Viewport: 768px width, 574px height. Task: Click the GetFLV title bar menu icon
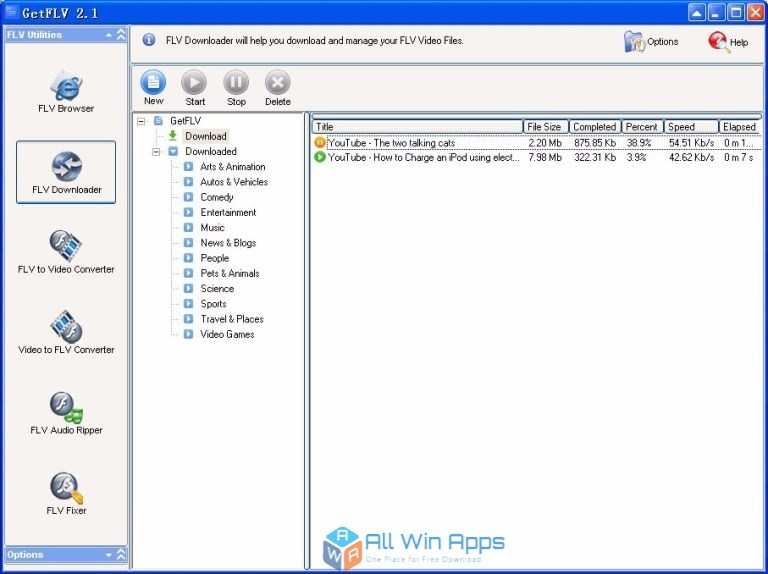click(x=10, y=12)
